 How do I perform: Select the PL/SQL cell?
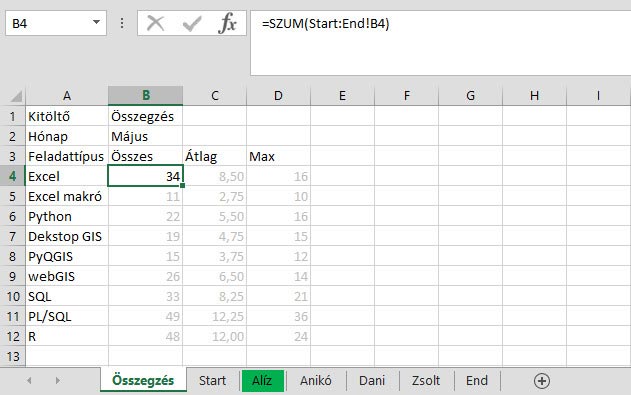[x=67, y=316]
